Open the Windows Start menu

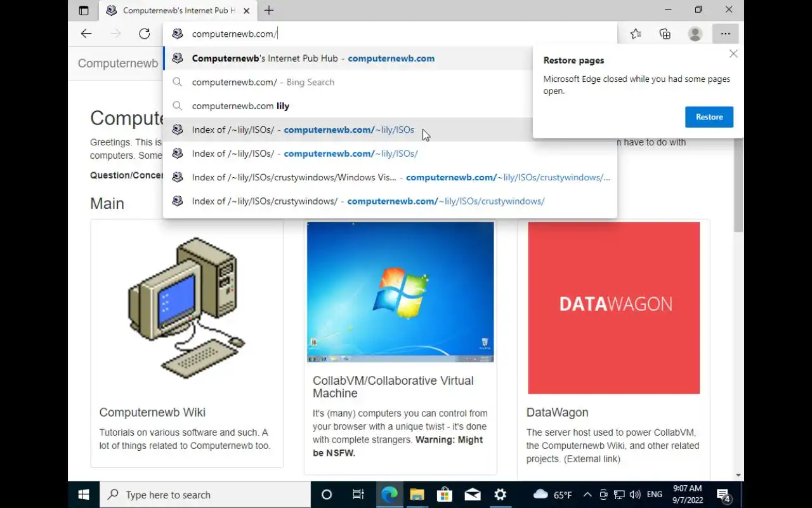point(84,495)
